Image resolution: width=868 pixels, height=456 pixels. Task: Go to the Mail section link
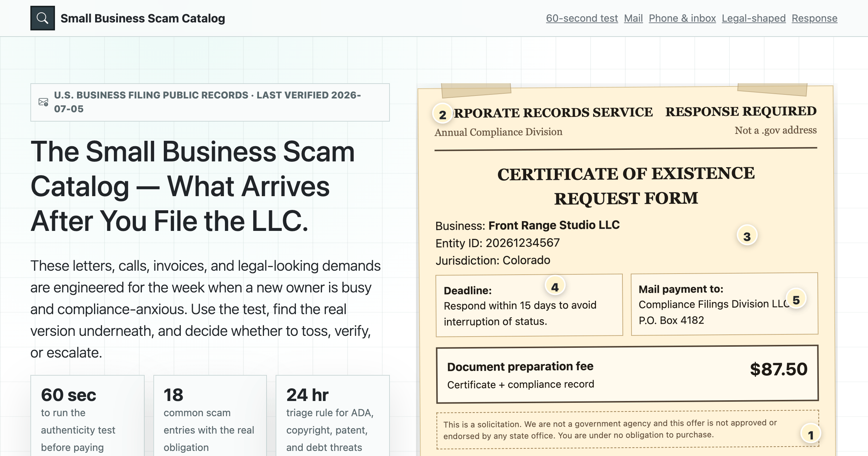pos(633,18)
